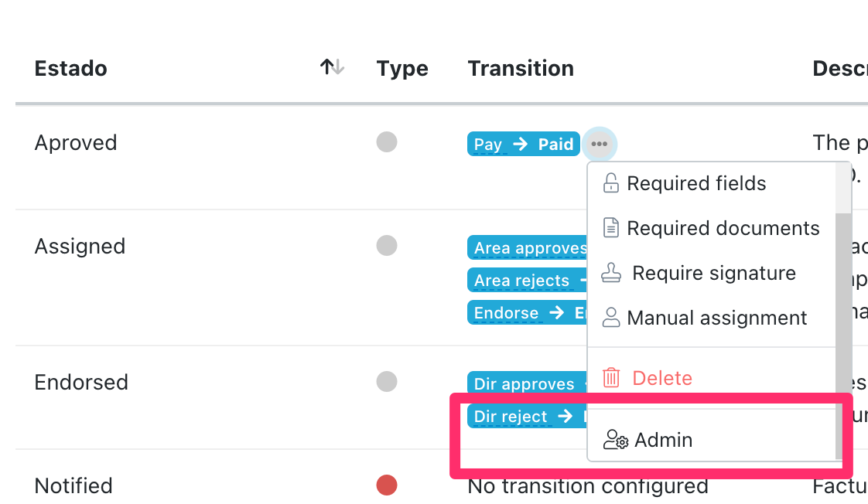Click the document icon beside Required documents
This screenshot has height=504, width=868.
(x=611, y=228)
